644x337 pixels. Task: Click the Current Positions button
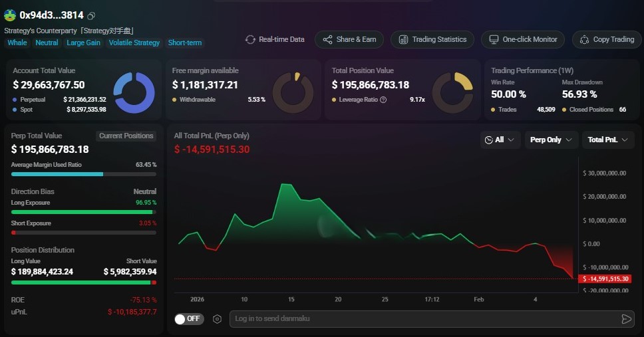pyautogui.click(x=126, y=136)
